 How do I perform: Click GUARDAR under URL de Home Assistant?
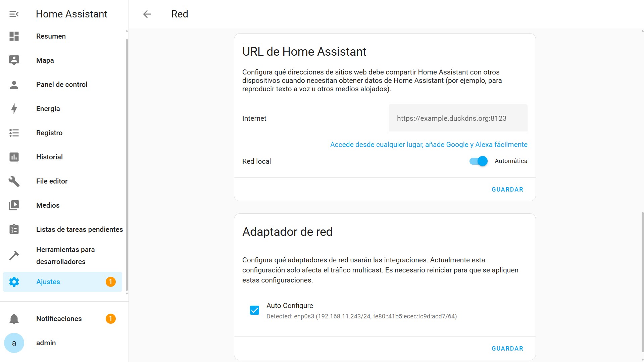[507, 189]
